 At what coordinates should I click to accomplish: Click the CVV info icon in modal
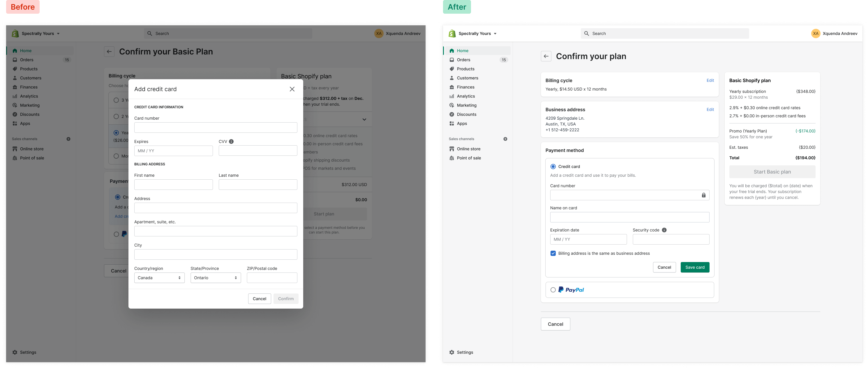point(231,141)
